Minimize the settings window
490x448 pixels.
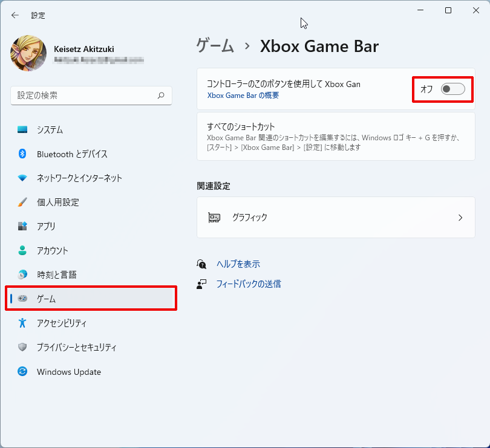[420, 10]
